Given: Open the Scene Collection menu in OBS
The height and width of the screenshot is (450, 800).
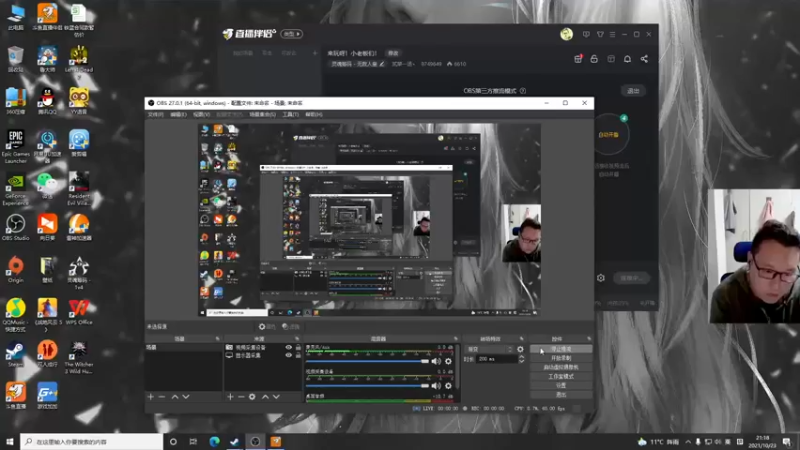Looking at the screenshot, I should (x=262, y=114).
